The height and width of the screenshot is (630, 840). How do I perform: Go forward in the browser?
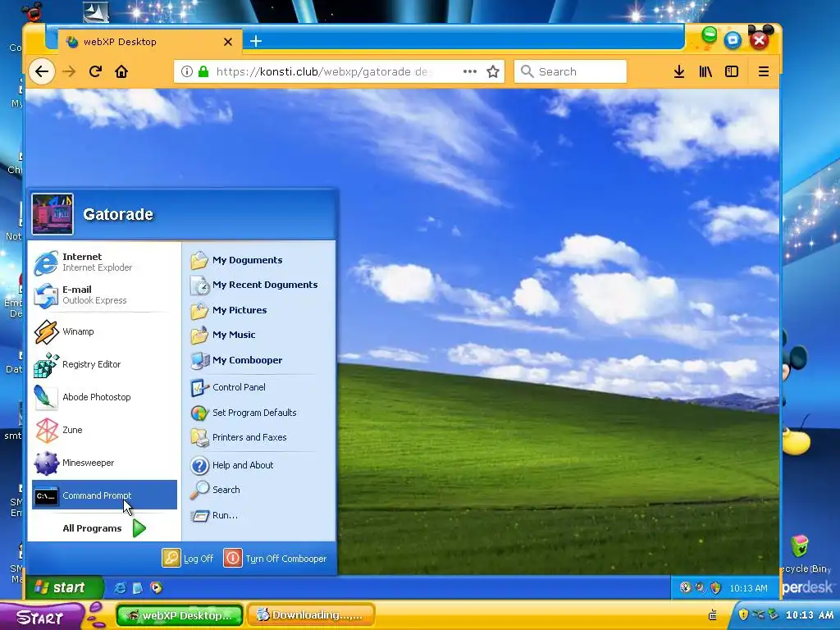69,72
